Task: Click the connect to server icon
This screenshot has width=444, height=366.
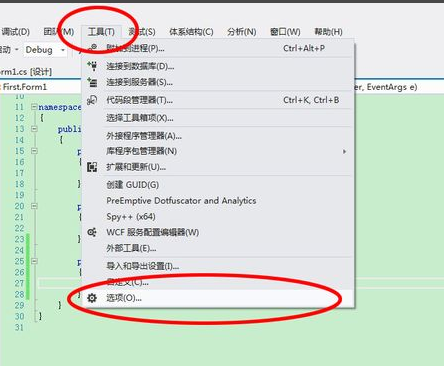Action: coord(92,82)
